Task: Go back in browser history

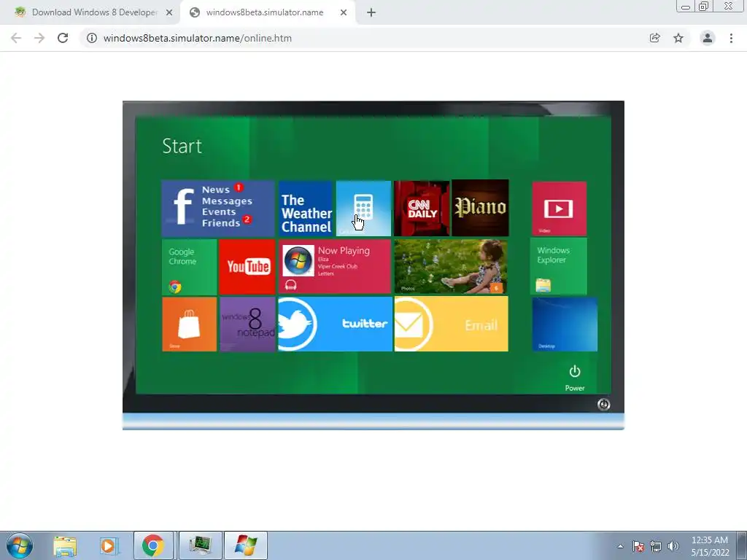Action: click(x=16, y=38)
